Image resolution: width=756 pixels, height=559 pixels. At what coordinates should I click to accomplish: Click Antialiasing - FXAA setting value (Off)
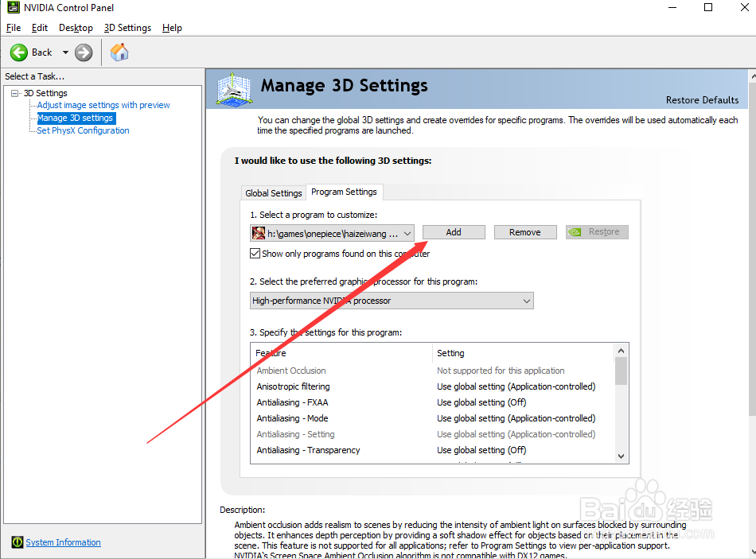click(481, 402)
